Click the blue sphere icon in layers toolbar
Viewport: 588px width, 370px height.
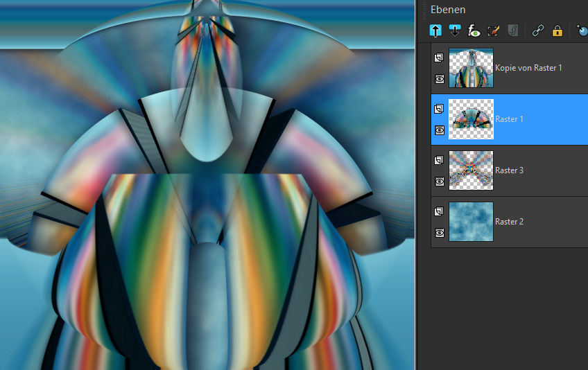point(582,30)
